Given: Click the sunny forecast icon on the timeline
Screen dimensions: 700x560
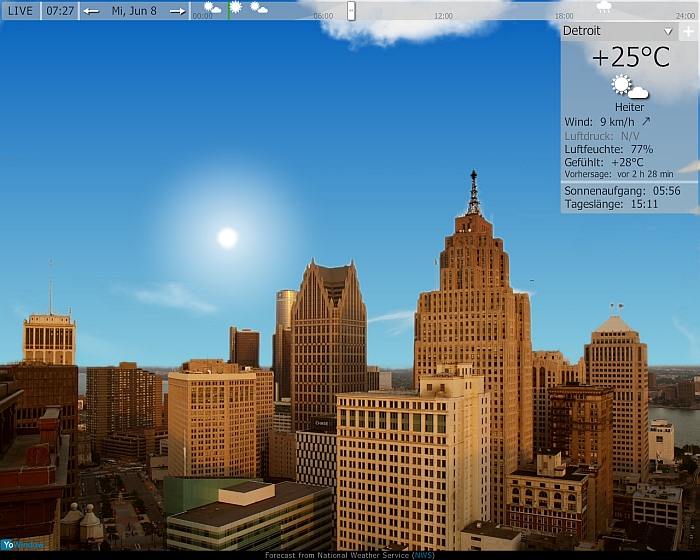Looking at the screenshot, I should pyautogui.click(x=236, y=7).
